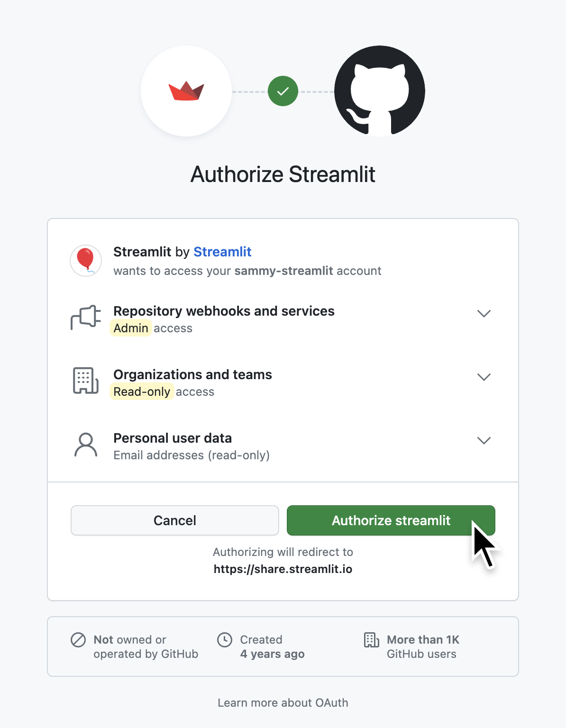Click the Read-only access highlighted label

[x=142, y=391]
